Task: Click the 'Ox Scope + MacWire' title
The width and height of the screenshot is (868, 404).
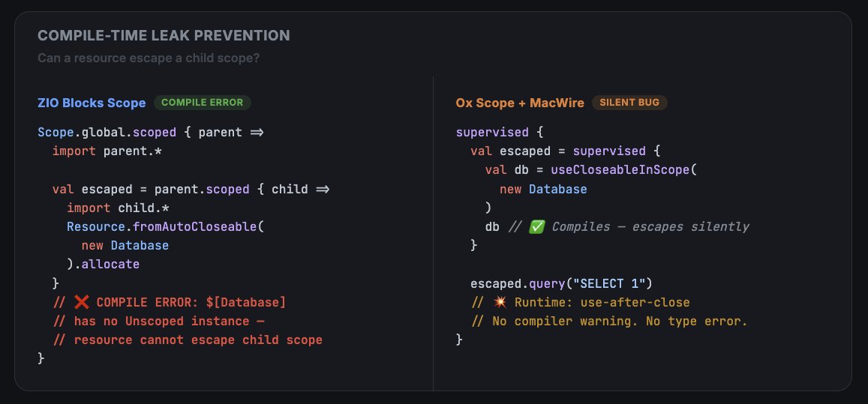Action: tap(520, 103)
